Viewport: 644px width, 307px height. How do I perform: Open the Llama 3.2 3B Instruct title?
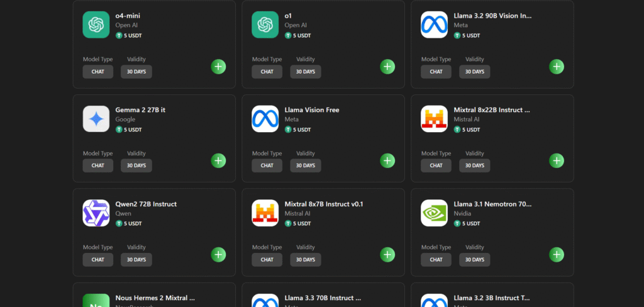492,298
